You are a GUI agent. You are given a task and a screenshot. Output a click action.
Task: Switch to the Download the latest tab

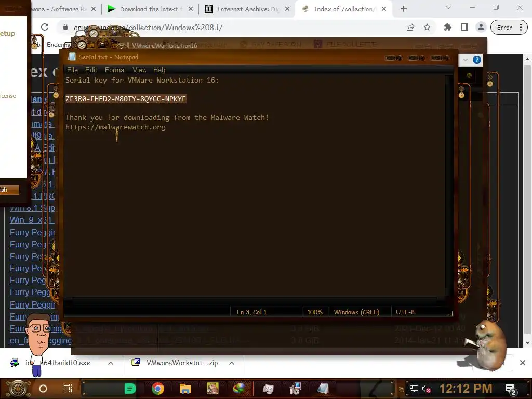[149, 9]
